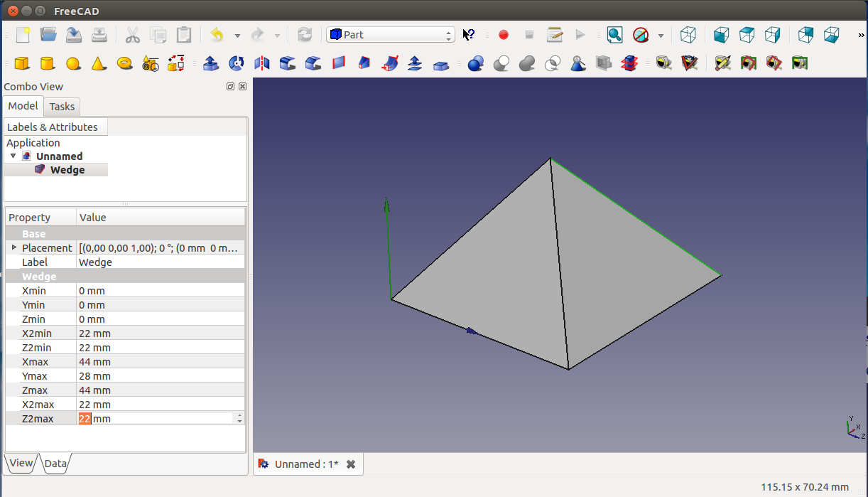
Task: Insert a torus solid
Action: pos(124,64)
